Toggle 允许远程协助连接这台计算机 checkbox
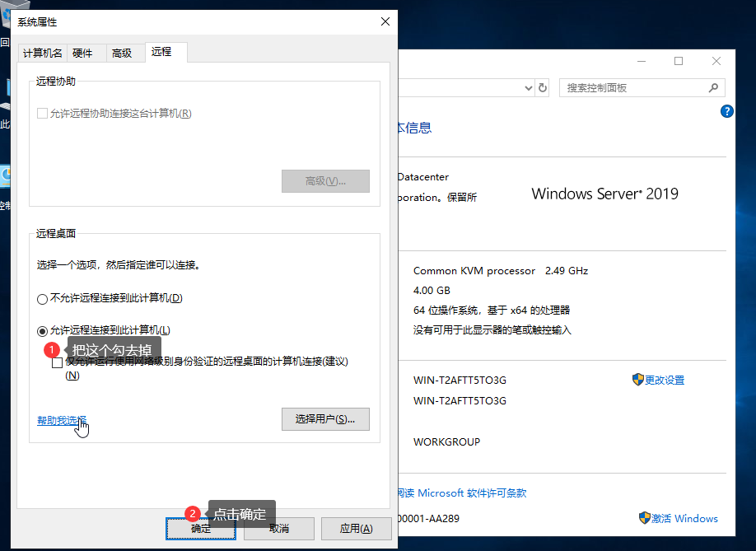This screenshot has width=756, height=551. coord(43,114)
